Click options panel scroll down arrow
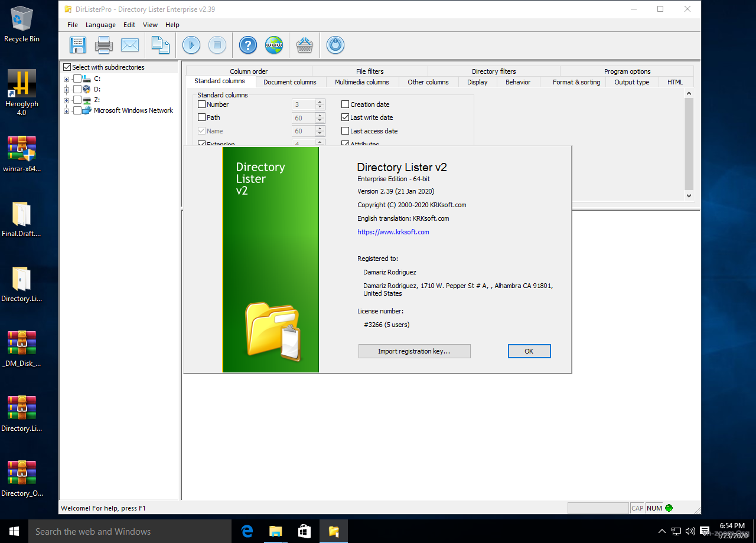The width and height of the screenshot is (756, 543). 689,195
